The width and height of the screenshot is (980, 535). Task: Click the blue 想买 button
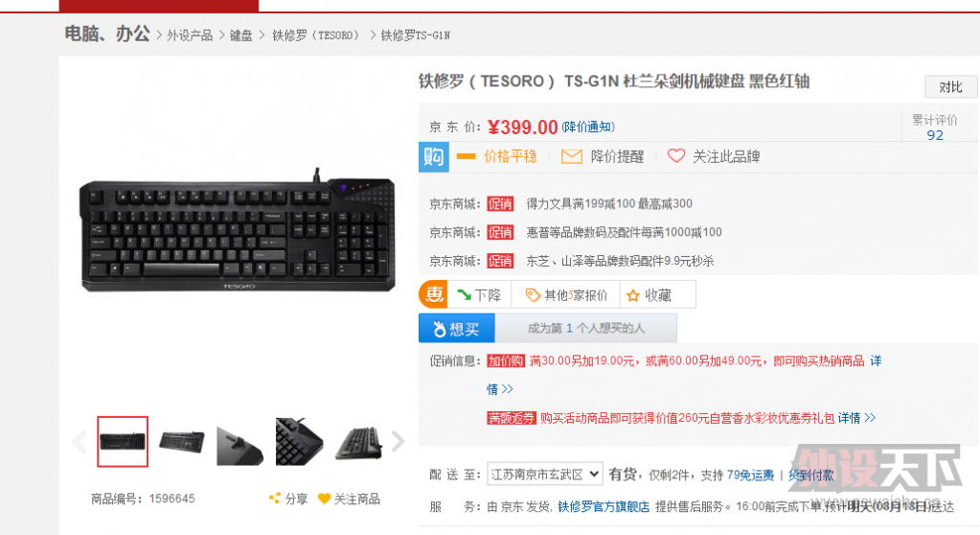(457, 328)
